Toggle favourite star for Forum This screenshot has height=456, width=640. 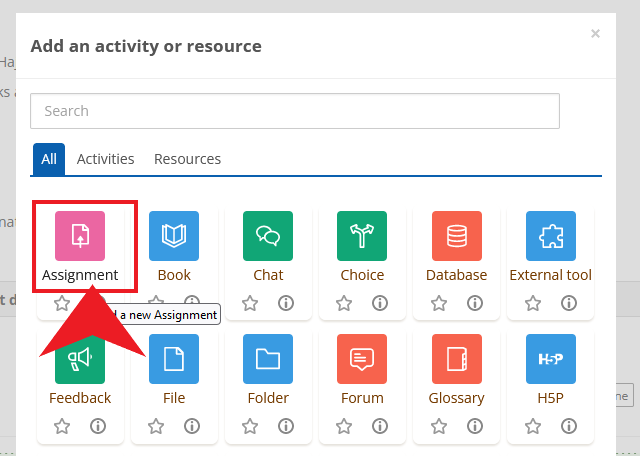tap(344, 426)
